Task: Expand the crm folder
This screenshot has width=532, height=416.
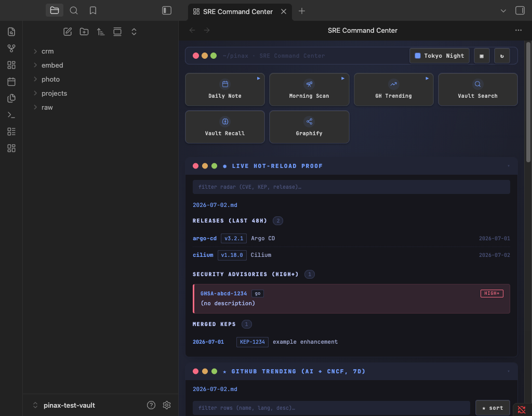Action: (x=47, y=51)
